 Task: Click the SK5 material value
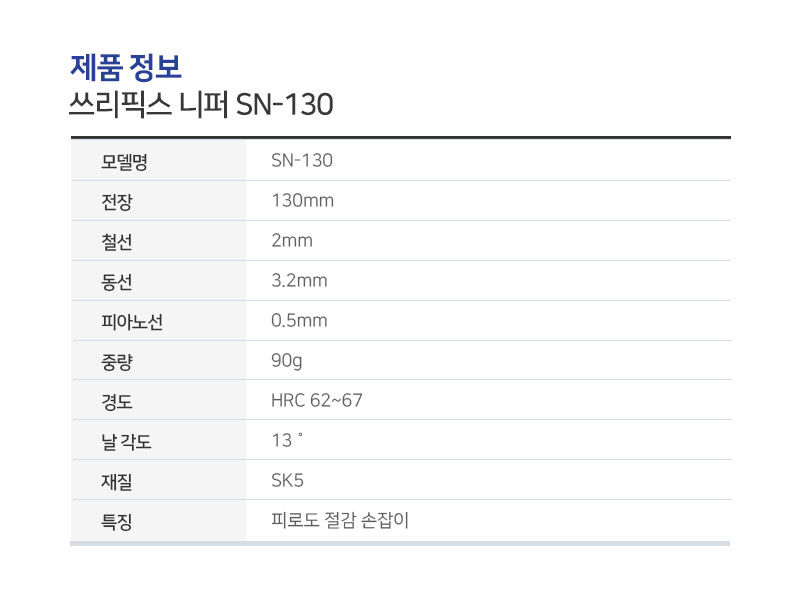(x=287, y=480)
